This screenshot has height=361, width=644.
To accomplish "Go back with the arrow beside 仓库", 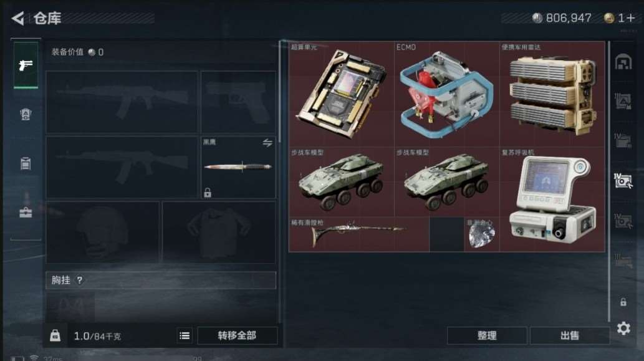I will tap(18, 18).
